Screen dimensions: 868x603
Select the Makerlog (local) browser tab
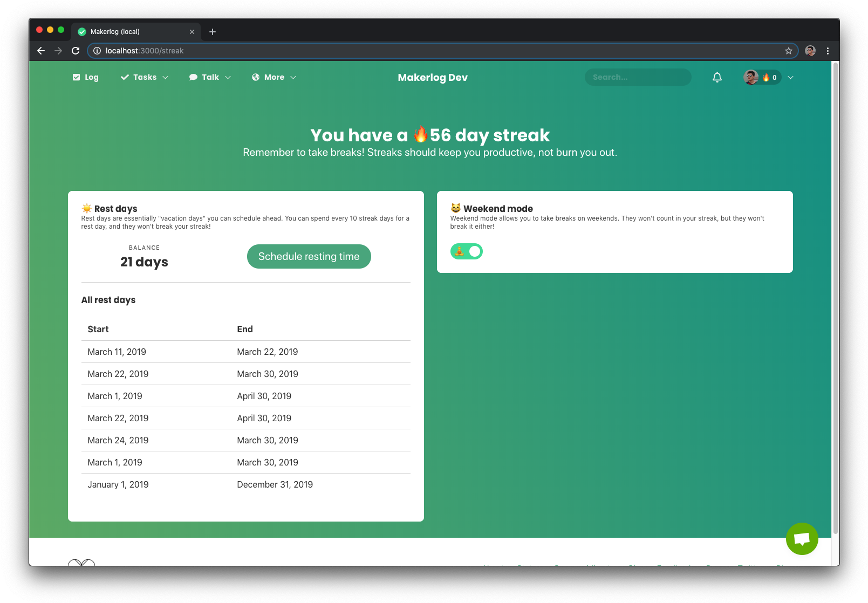point(136,32)
